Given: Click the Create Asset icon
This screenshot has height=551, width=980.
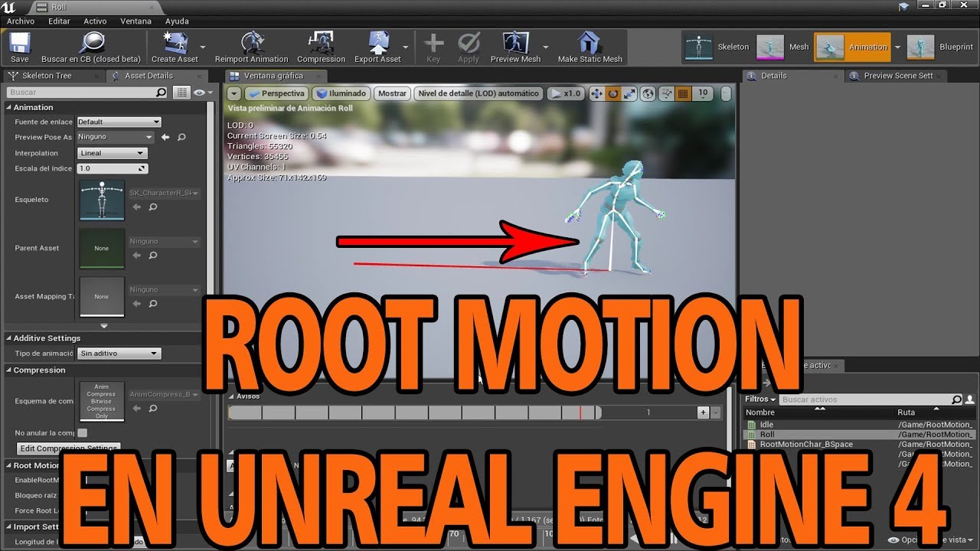Looking at the screenshot, I should (175, 43).
